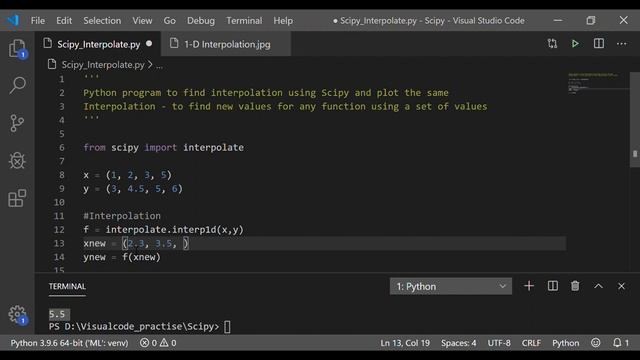Click the 'x = (1, 2, 3, 5)' line
This screenshot has width=640, height=360.
[x=127, y=175]
